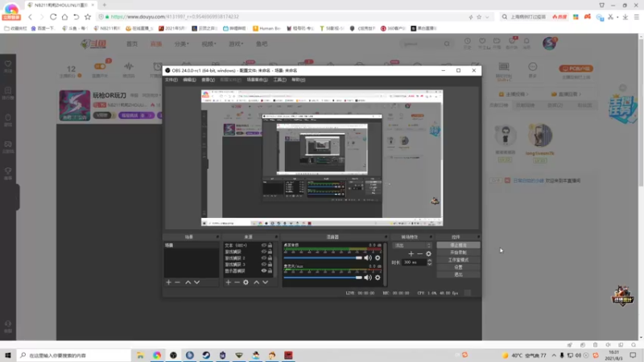
Task: Open Mic/Aux audio settings gear
Action: 378,278
